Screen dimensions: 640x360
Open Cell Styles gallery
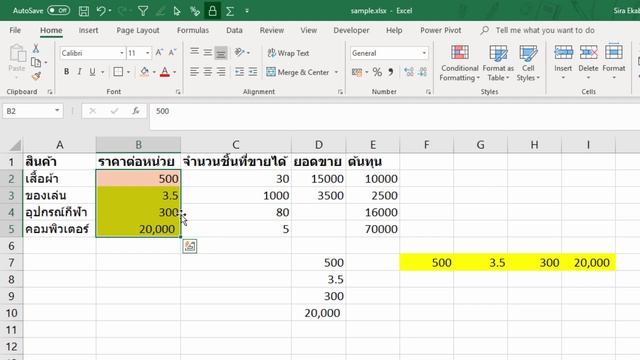[528, 63]
